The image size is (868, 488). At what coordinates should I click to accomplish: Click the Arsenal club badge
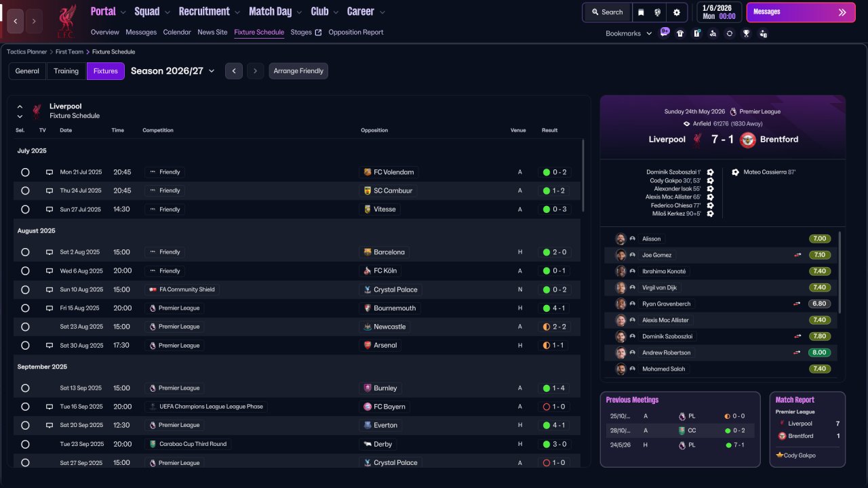pyautogui.click(x=368, y=345)
